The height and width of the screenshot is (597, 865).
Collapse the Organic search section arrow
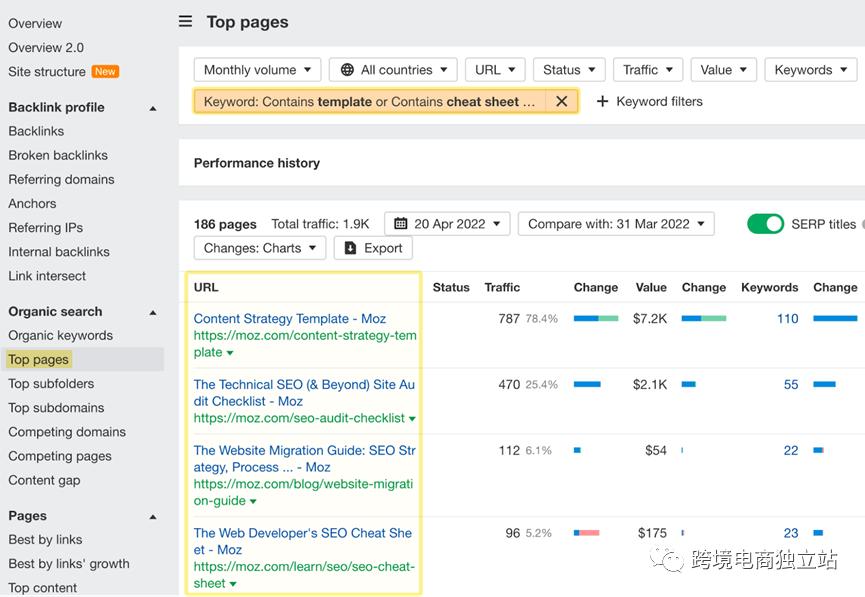(153, 312)
